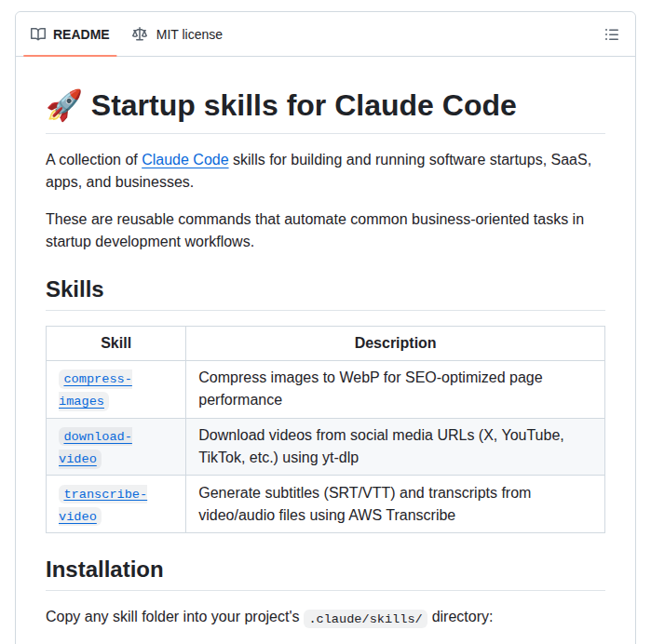Open the transcribe-video skill link
651x644 pixels.
click(102, 505)
